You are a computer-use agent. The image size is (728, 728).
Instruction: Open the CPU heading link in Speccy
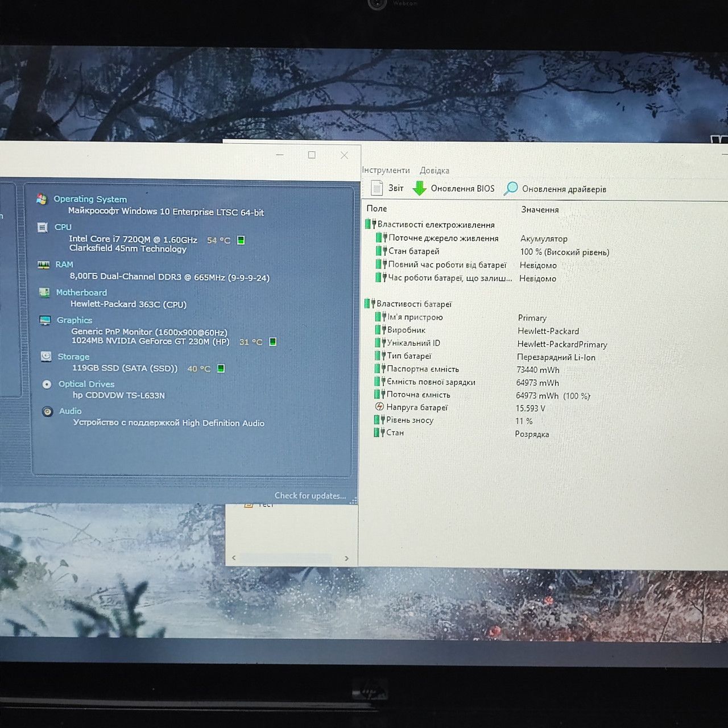coord(63,227)
